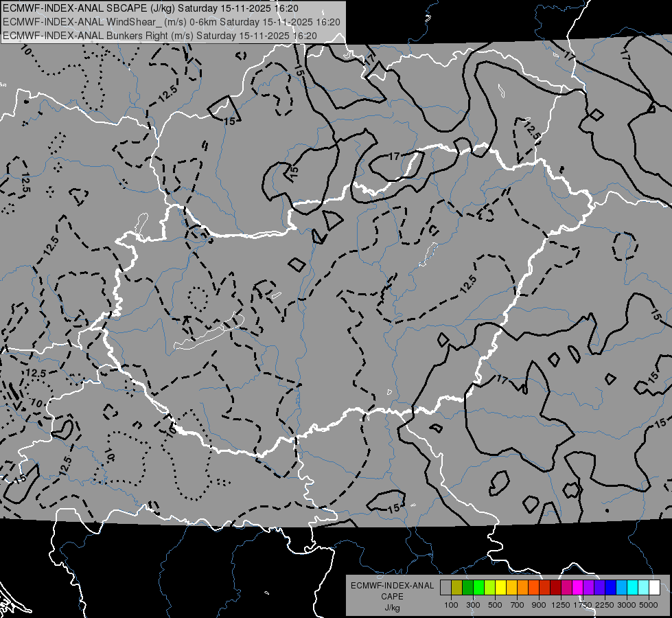The width and height of the screenshot is (672, 618).
Task: Click the red-orange legend swatch
Action: (x=533, y=587)
